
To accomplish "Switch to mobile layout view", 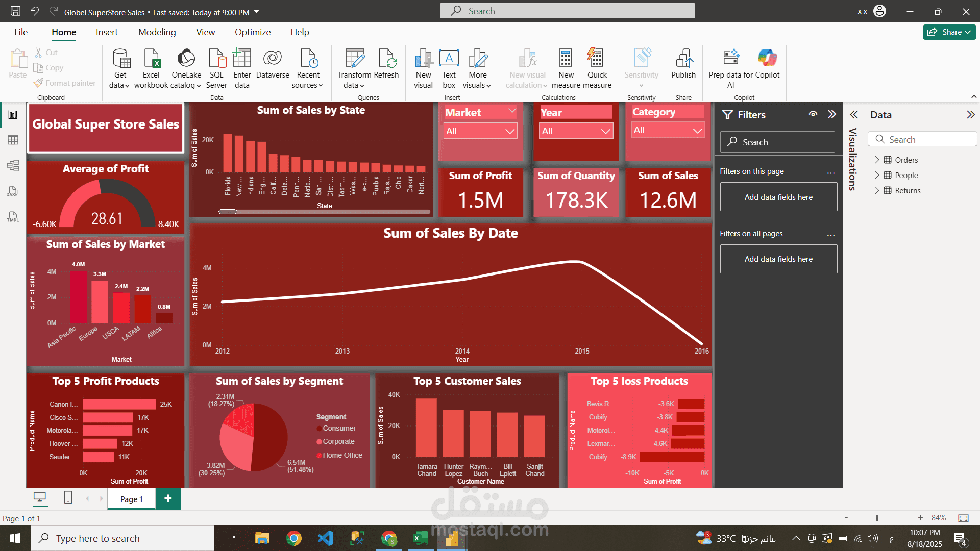I will point(68,497).
